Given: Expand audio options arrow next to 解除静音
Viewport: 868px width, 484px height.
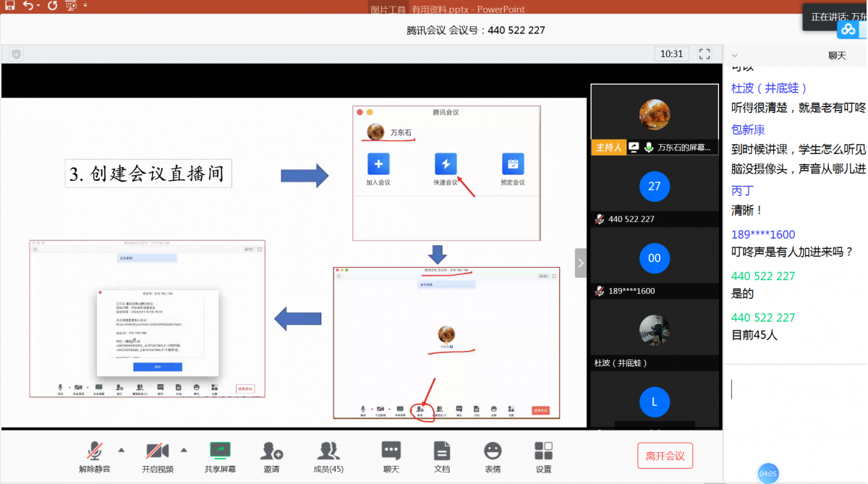Looking at the screenshot, I should coord(121,450).
